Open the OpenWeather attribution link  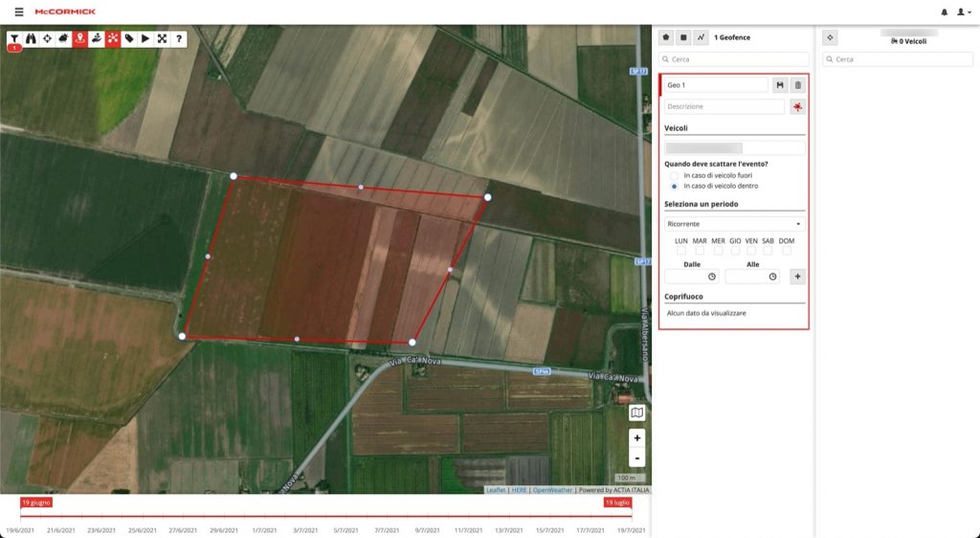click(552, 490)
